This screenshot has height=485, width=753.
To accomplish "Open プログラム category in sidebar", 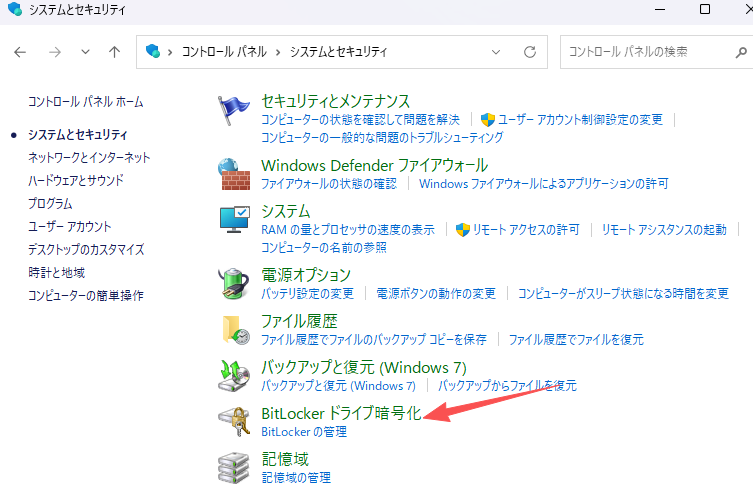I will click(x=50, y=204).
